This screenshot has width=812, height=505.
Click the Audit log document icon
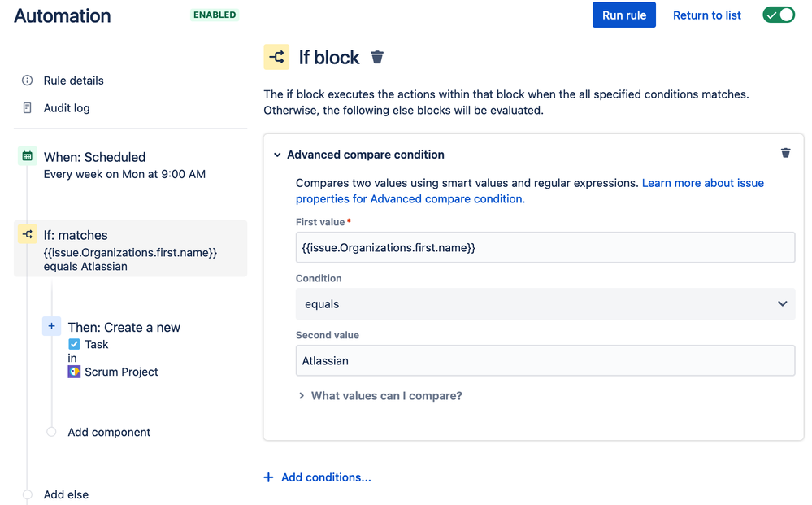click(x=27, y=107)
